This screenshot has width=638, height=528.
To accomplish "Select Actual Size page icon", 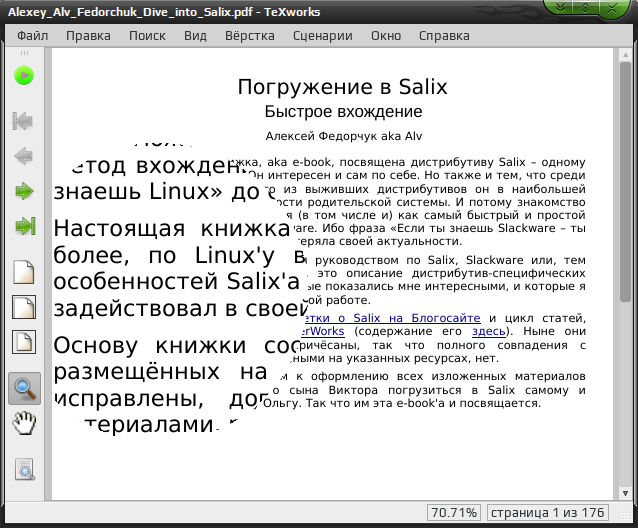I will (x=24, y=272).
